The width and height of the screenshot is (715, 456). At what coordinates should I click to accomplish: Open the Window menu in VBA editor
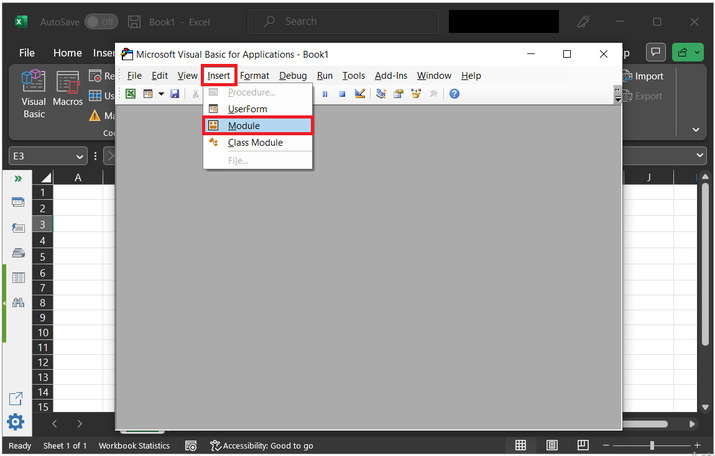click(434, 76)
